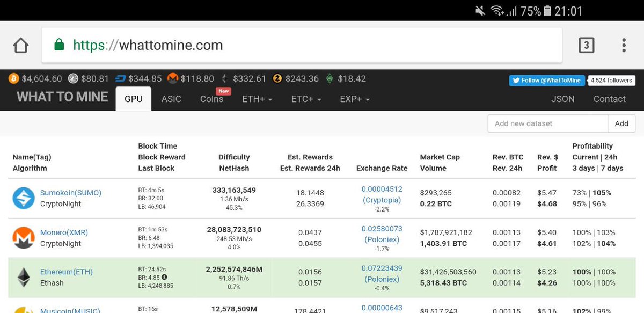644x313 pixels.
Task: Focus the Add new dataset input field
Action: (548, 123)
